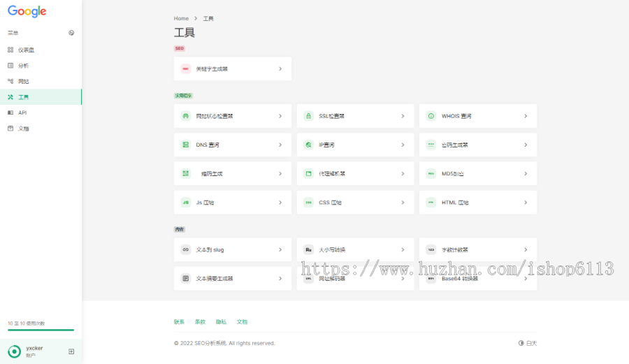Click the 网站状态检查器 card icon
This screenshot has width=629, height=364.
[x=185, y=116]
